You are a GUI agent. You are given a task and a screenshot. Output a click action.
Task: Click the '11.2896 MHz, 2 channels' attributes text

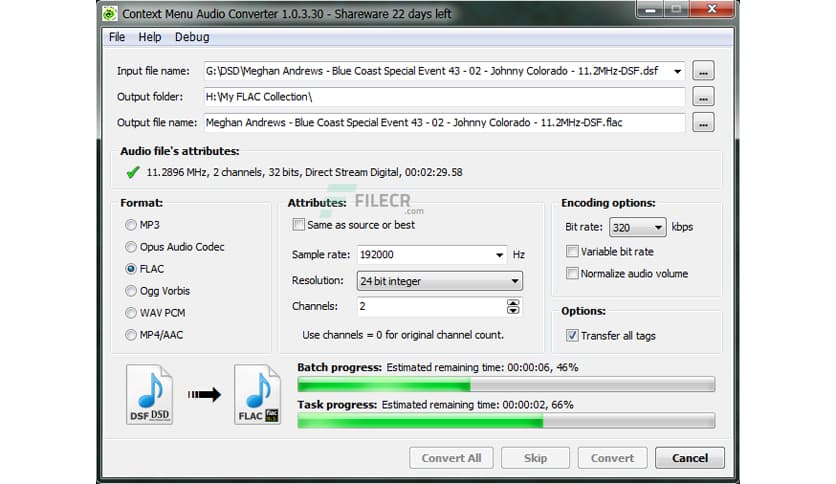click(304, 172)
